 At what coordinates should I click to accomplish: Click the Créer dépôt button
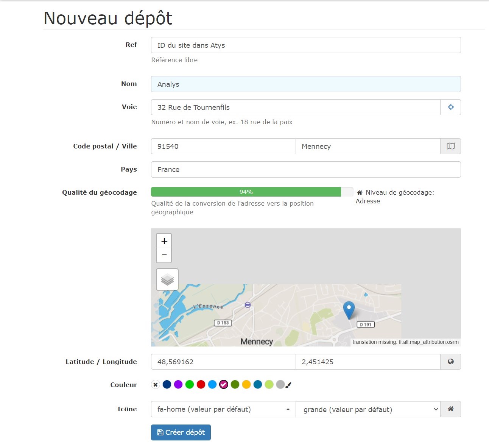point(181,432)
